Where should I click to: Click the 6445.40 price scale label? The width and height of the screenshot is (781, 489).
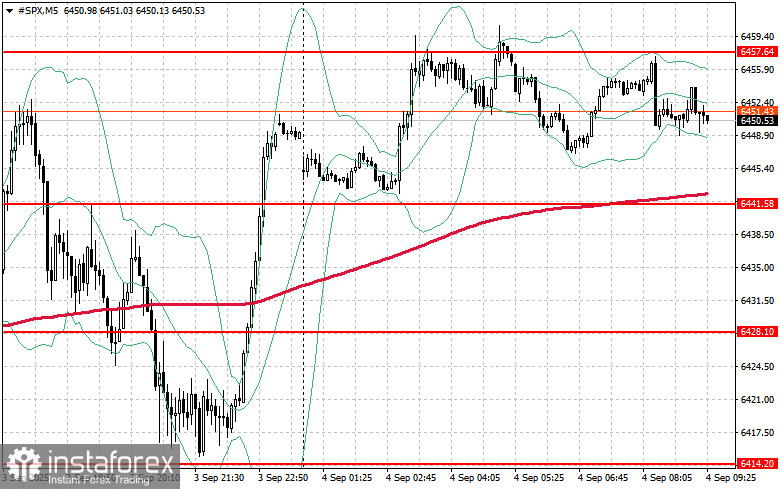[758, 169]
